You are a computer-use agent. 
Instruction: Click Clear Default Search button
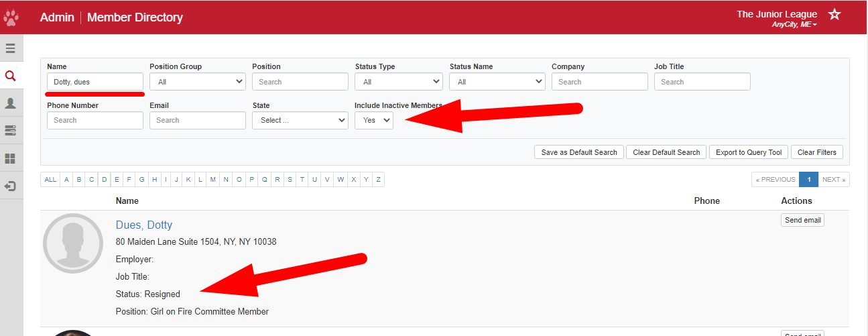click(x=666, y=152)
